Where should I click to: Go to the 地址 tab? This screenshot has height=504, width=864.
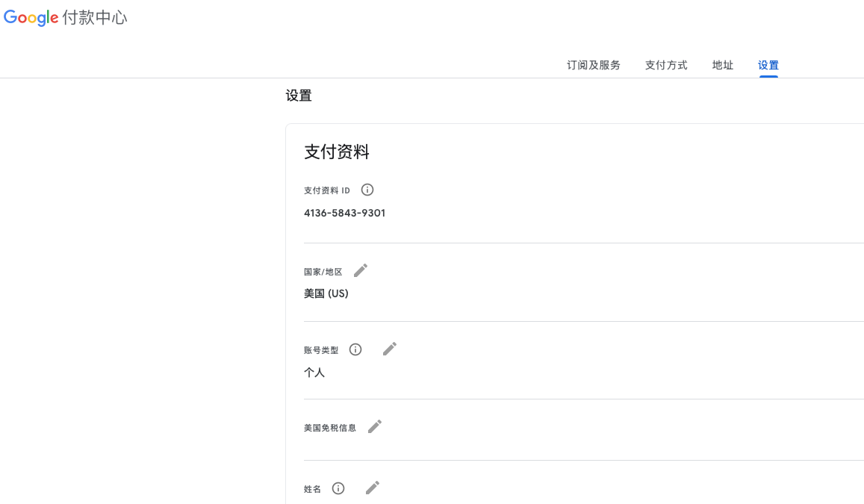[723, 65]
